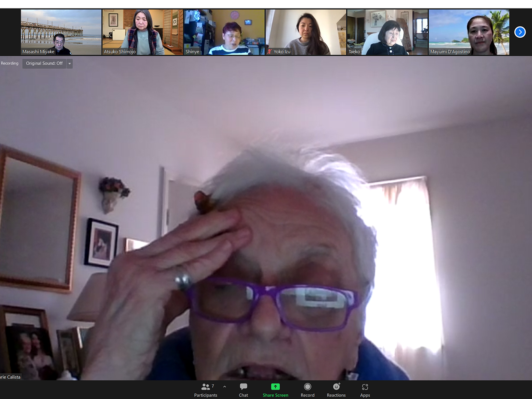Show the next page of video thumbnails
The height and width of the screenshot is (399, 532).
(x=520, y=32)
